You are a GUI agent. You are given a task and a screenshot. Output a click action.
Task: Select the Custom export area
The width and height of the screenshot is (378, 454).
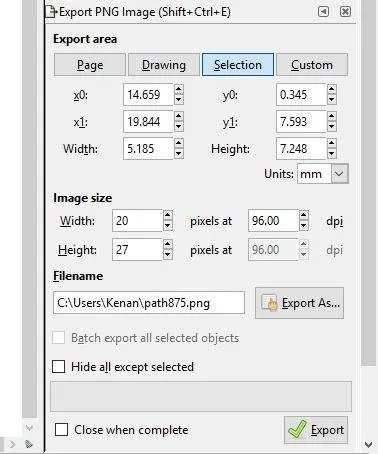(312, 65)
